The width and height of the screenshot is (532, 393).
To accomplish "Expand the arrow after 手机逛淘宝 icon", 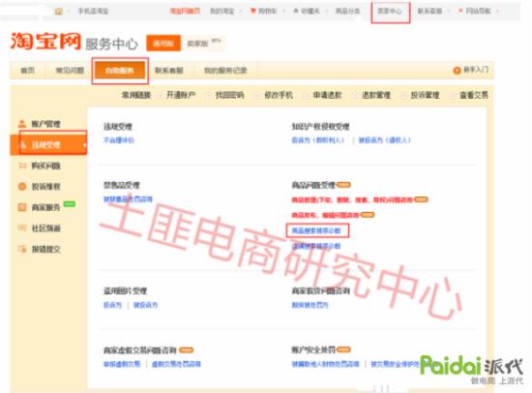I will (x=69, y=12).
